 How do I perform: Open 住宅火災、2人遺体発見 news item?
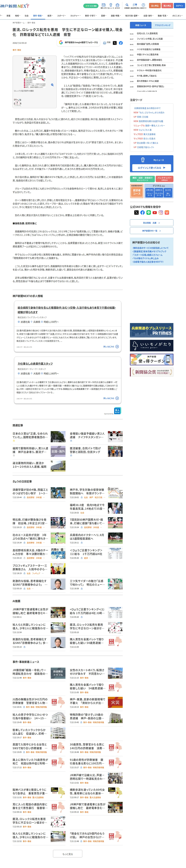147,33
